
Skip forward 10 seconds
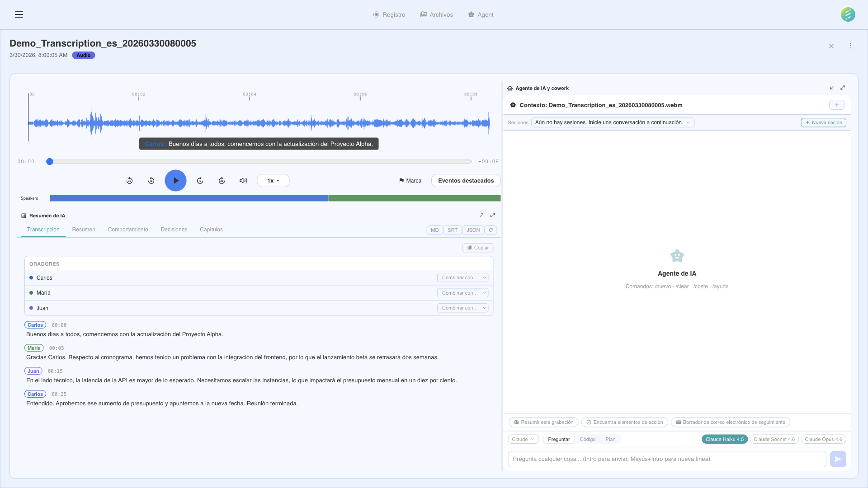pyautogui.click(x=200, y=180)
